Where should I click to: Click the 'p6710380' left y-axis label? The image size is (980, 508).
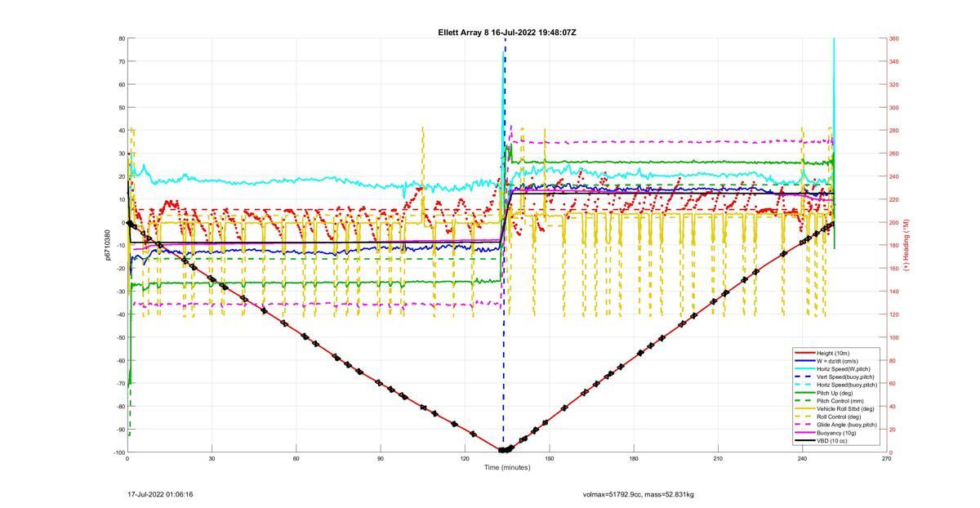(x=106, y=245)
